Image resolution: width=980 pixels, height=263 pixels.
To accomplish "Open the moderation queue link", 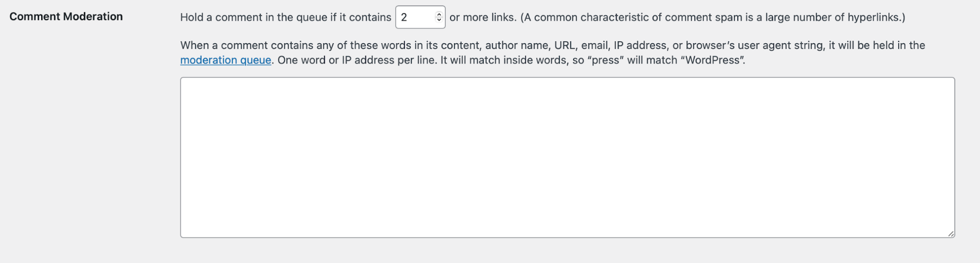I will pyautogui.click(x=226, y=60).
